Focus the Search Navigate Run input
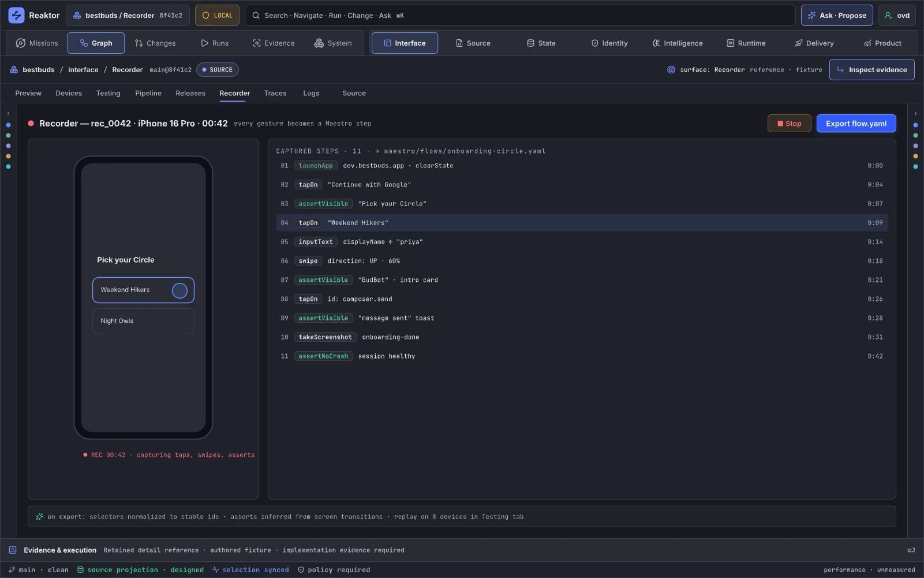Viewport: 924px width, 578px height. 520,16
